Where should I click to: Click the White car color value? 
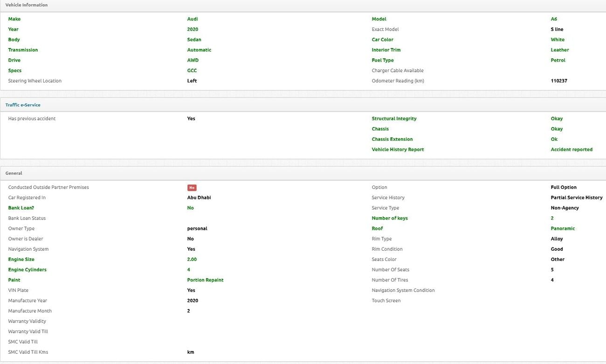(x=558, y=40)
